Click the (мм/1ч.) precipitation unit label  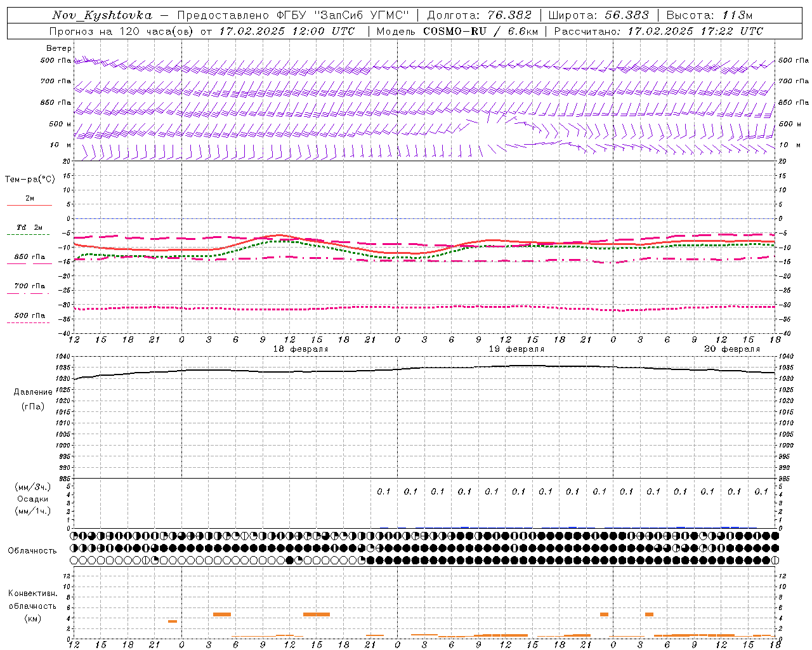tap(33, 511)
